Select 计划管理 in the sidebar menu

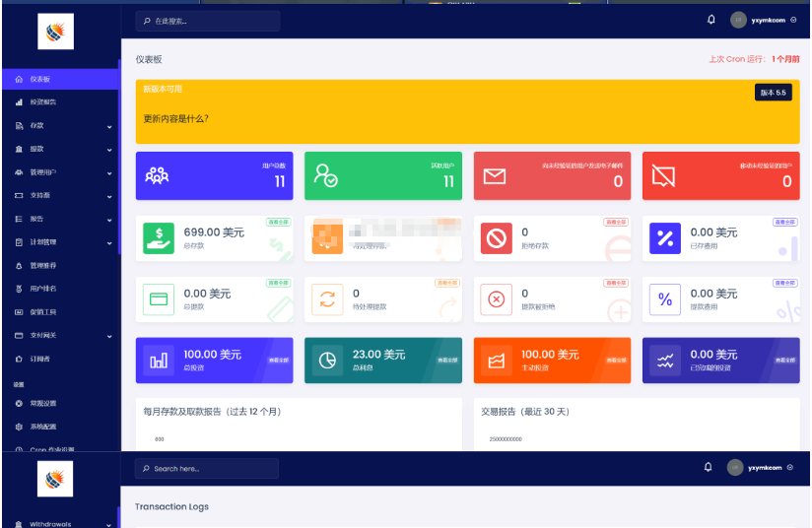[x=43, y=242]
